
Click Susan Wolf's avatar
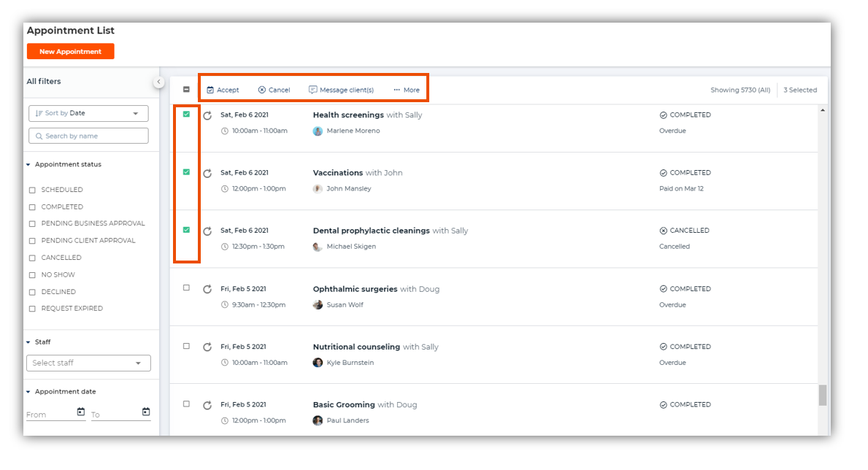318,305
